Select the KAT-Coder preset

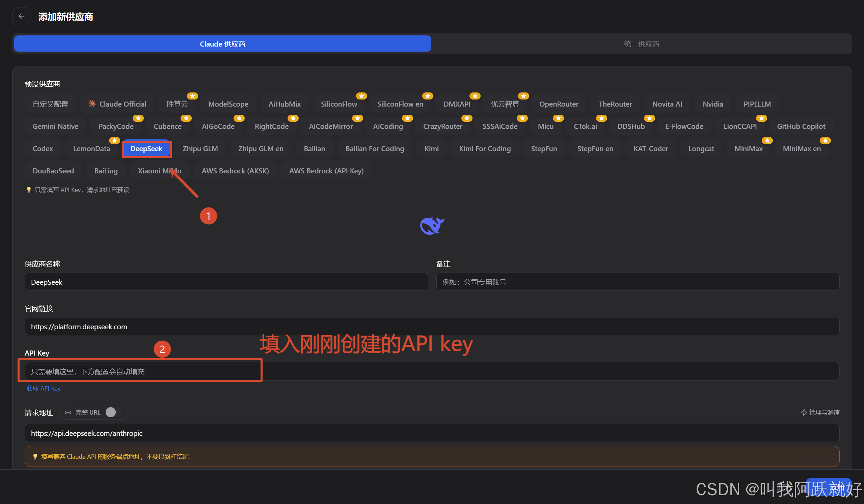(x=651, y=148)
